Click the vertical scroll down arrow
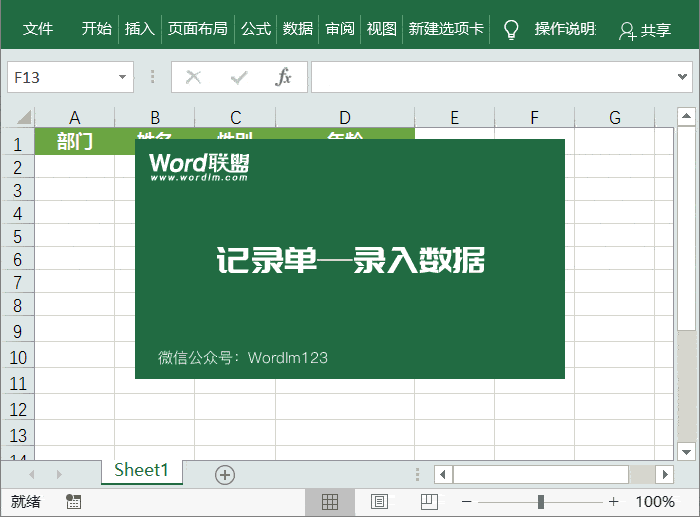Viewport: 700px width, 517px height. click(686, 451)
